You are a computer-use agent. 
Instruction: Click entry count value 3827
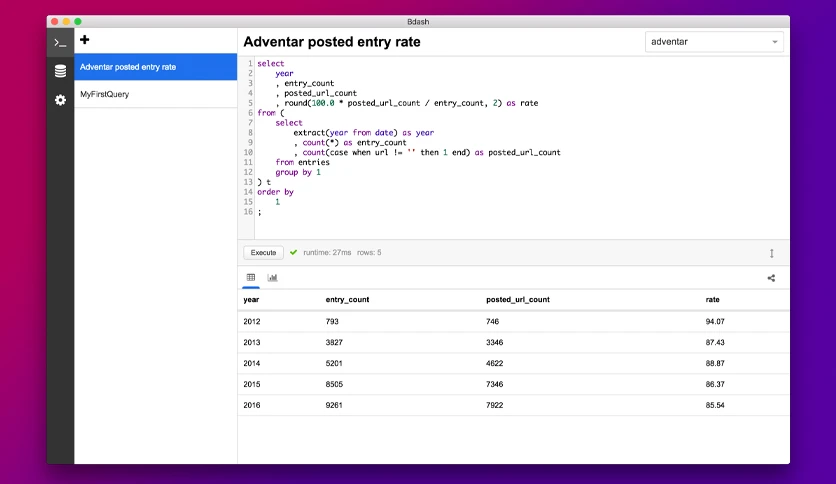(x=334, y=342)
